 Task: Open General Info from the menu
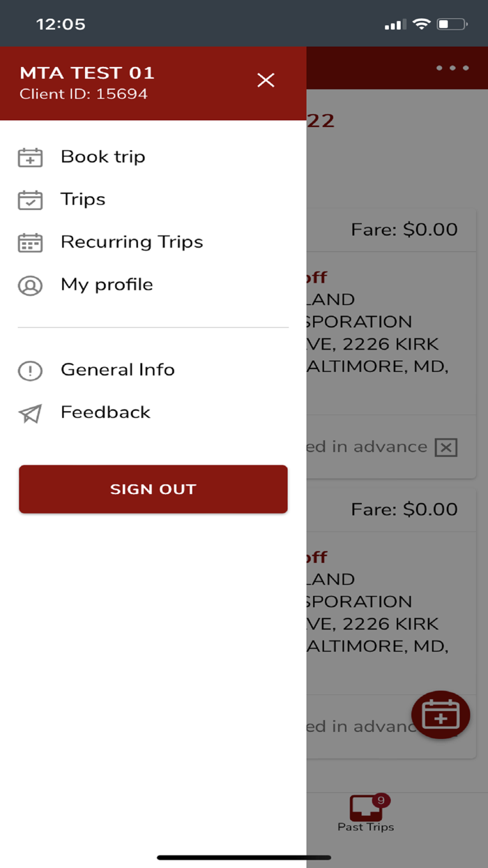[x=119, y=371]
